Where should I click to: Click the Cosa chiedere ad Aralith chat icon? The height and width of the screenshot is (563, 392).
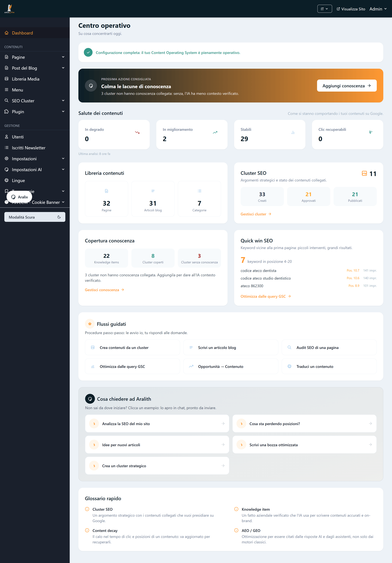point(90,399)
